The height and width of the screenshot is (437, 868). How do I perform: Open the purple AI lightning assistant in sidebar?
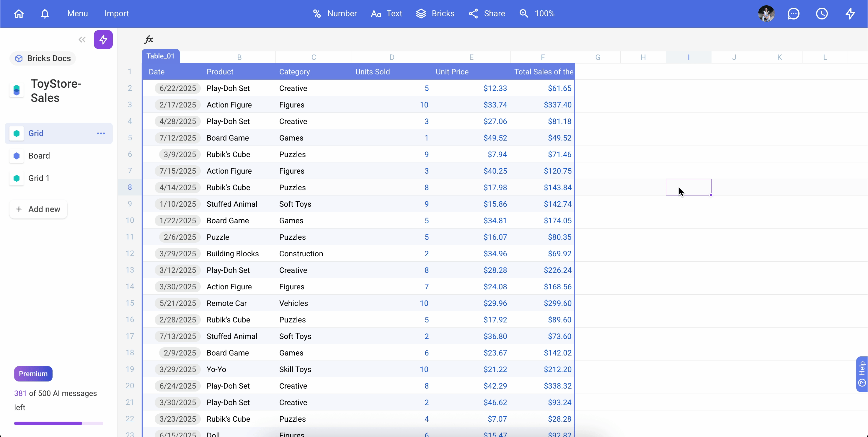103,40
